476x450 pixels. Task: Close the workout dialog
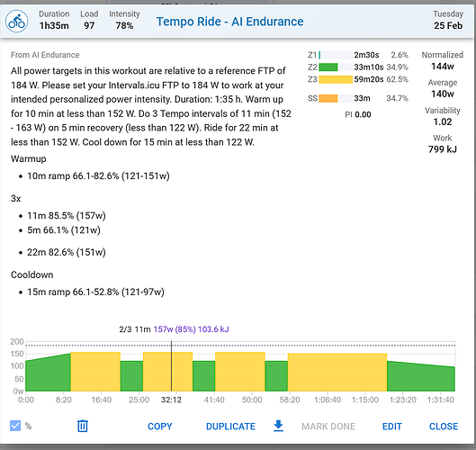click(x=444, y=427)
